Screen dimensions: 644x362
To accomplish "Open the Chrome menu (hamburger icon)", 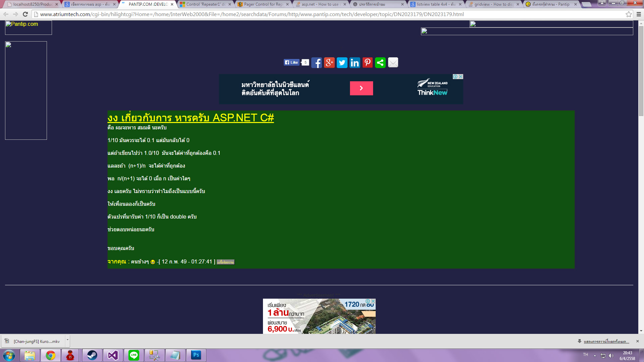I will coord(639,14).
